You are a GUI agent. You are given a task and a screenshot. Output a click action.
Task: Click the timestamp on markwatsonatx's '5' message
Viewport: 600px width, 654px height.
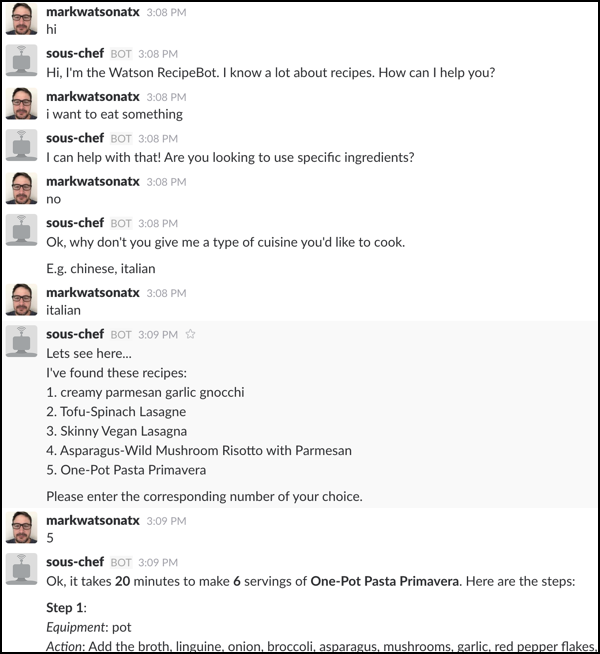click(166, 521)
